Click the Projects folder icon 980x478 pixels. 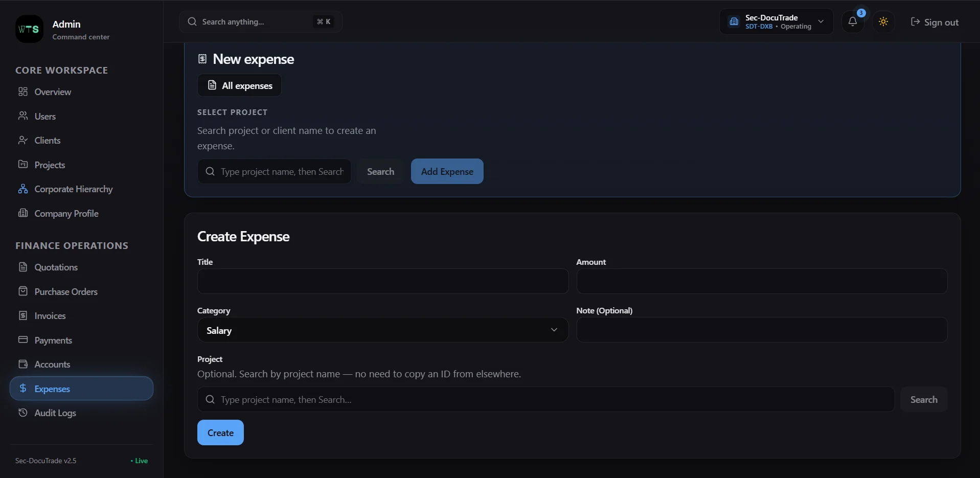coord(23,165)
